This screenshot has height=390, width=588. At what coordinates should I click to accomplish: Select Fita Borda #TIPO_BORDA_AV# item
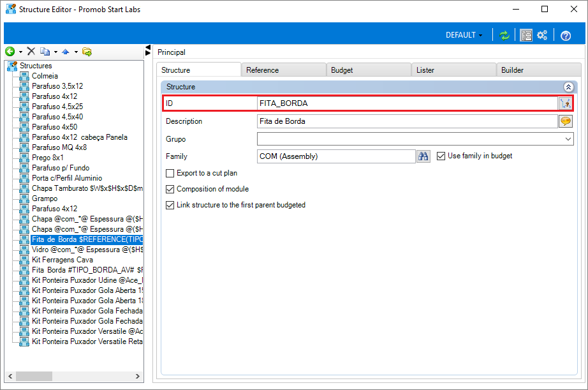[x=87, y=270]
